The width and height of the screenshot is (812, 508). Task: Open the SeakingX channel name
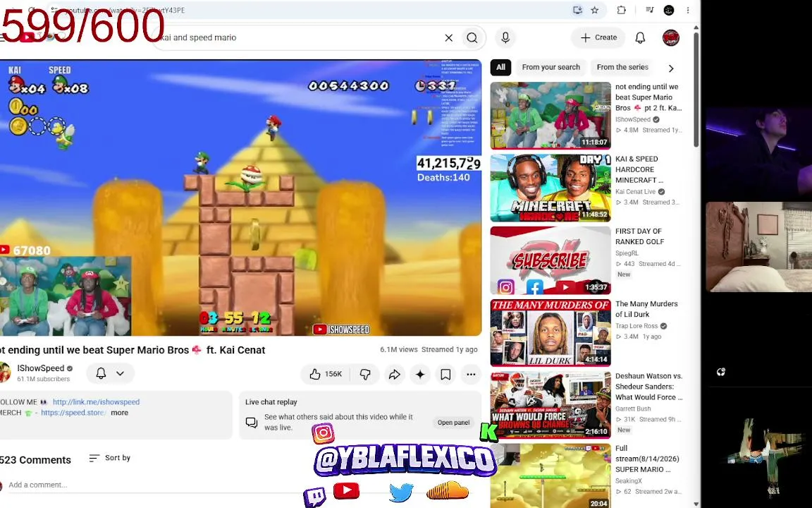tap(629, 480)
